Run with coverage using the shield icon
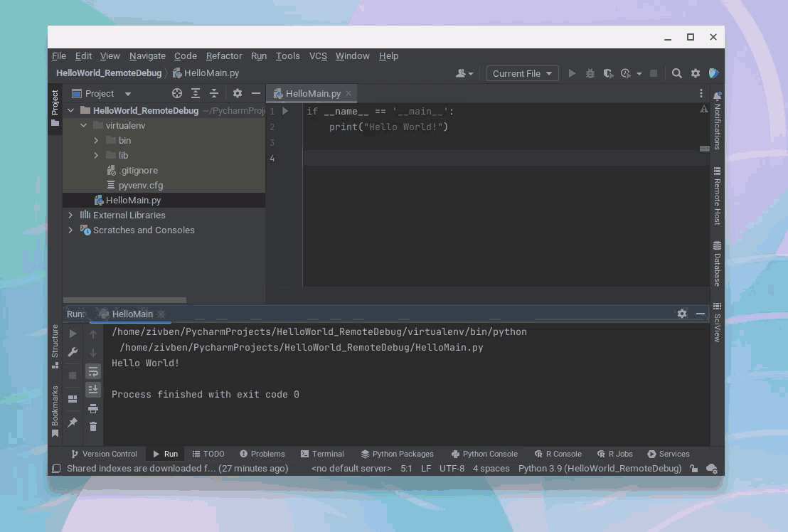Viewport: 788px width, 532px height. click(x=608, y=73)
